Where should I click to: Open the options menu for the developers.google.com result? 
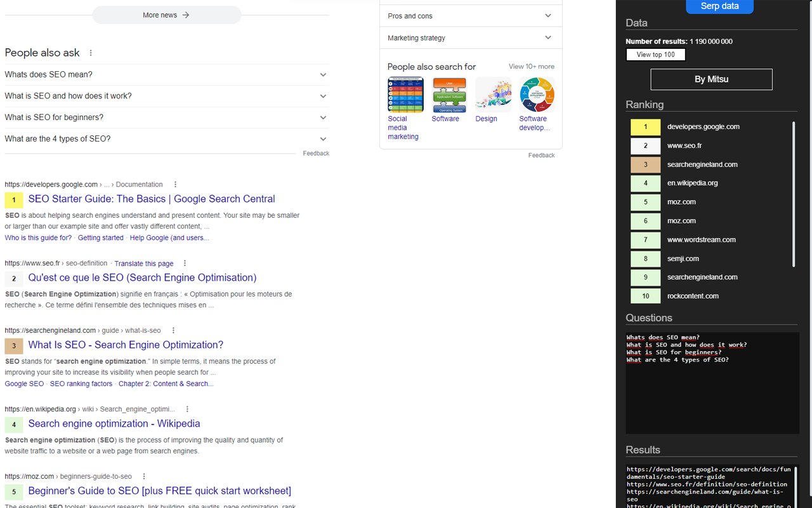click(174, 184)
